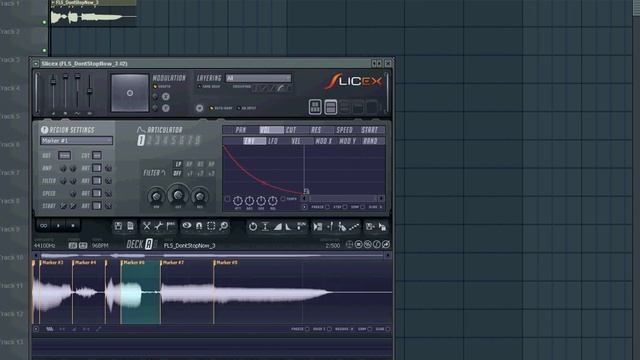Screen dimensions: 640x360
Task: Switch to the MOD X tab
Action: [323, 141]
